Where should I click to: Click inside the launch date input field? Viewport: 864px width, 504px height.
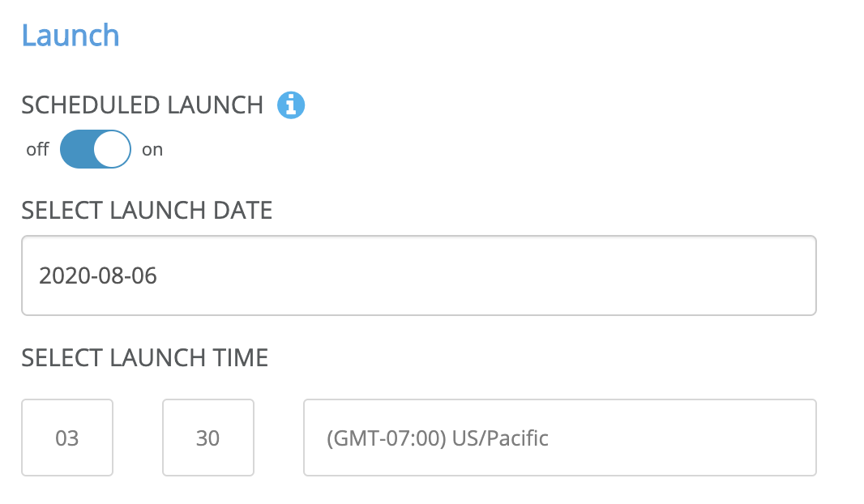418,275
